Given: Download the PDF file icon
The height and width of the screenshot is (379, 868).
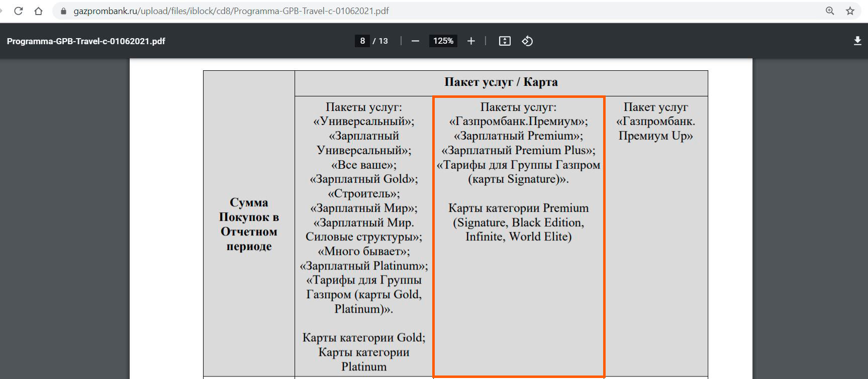Looking at the screenshot, I should click(857, 41).
